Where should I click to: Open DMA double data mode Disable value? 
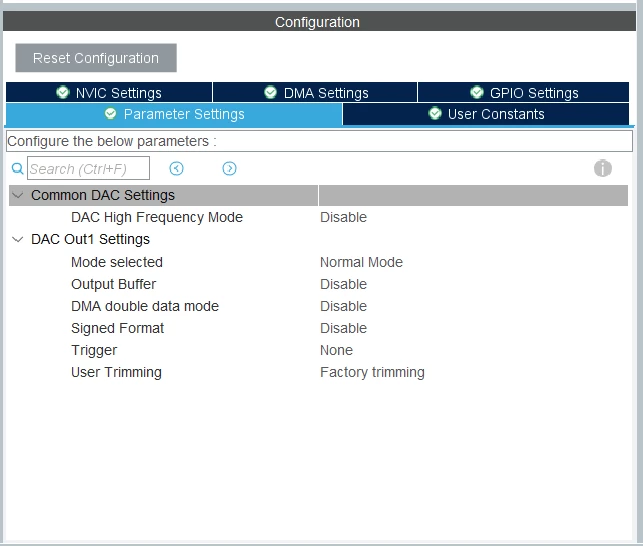(x=343, y=306)
